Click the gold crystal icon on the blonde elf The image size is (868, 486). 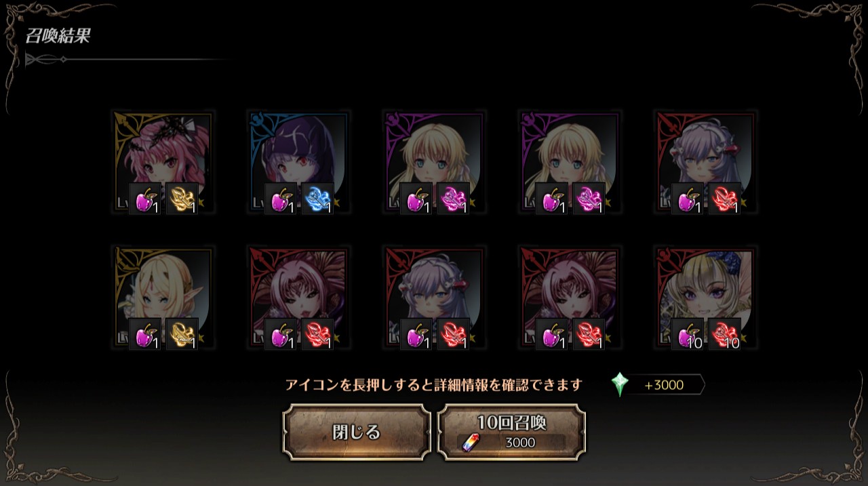(x=182, y=334)
